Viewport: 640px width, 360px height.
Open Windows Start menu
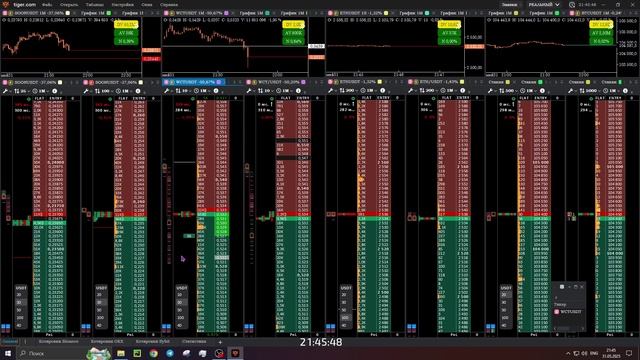[x=7, y=353]
